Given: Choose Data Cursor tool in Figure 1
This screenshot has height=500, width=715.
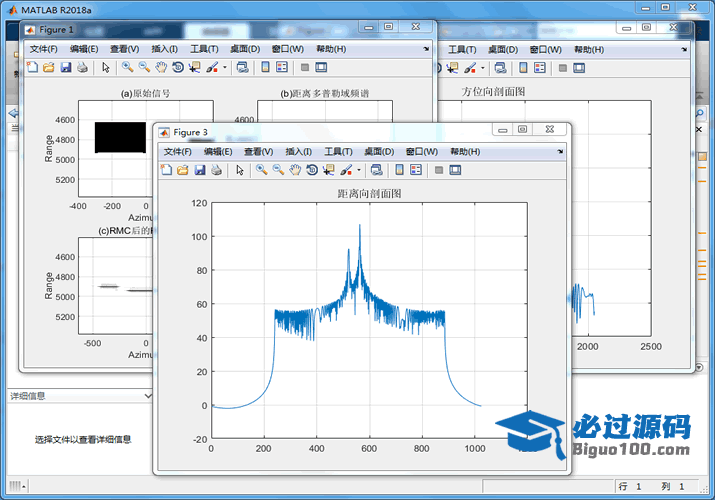Looking at the screenshot, I should pos(194,67).
